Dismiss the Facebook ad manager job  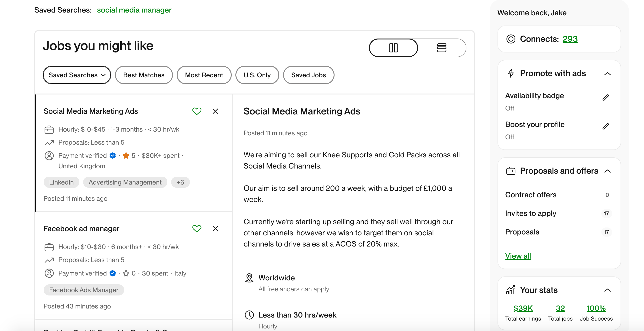click(215, 228)
